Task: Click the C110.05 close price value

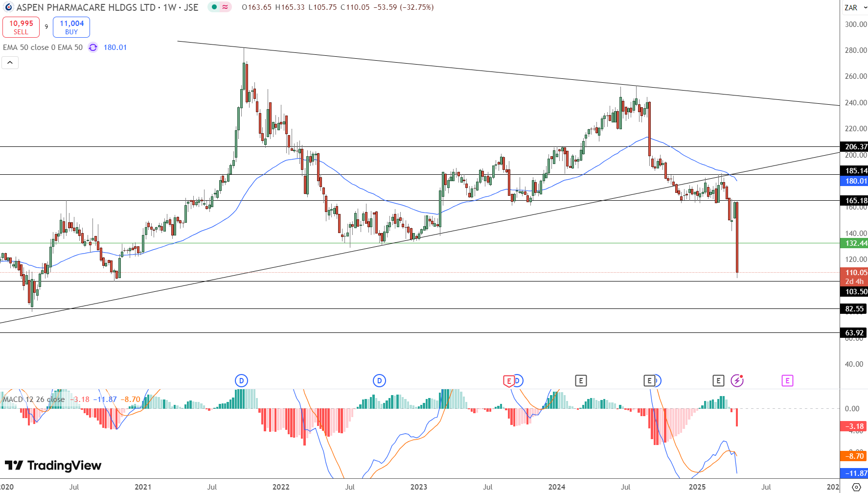Action: [355, 7]
